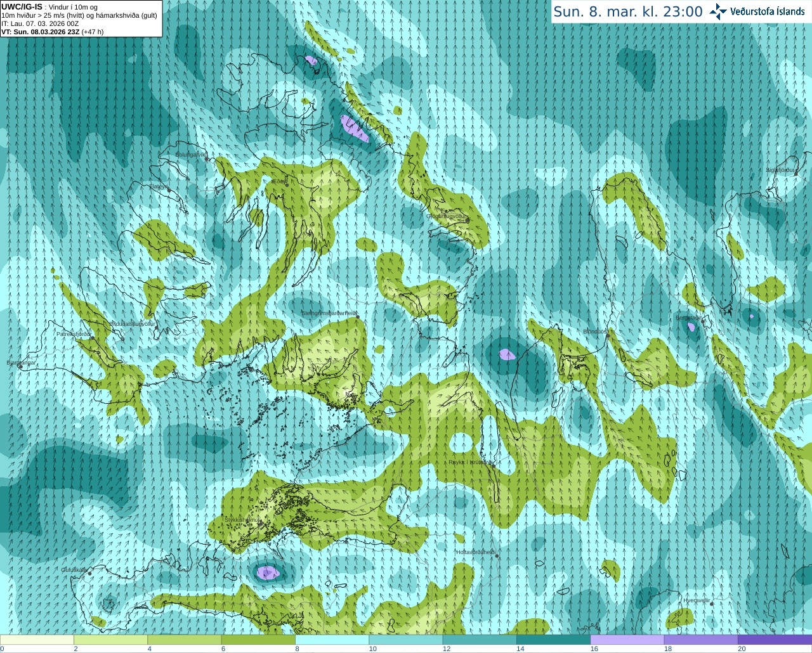Click the dark purple above-20 m/s legend swatch
Viewport: 812px width, 653px height.
point(775,640)
